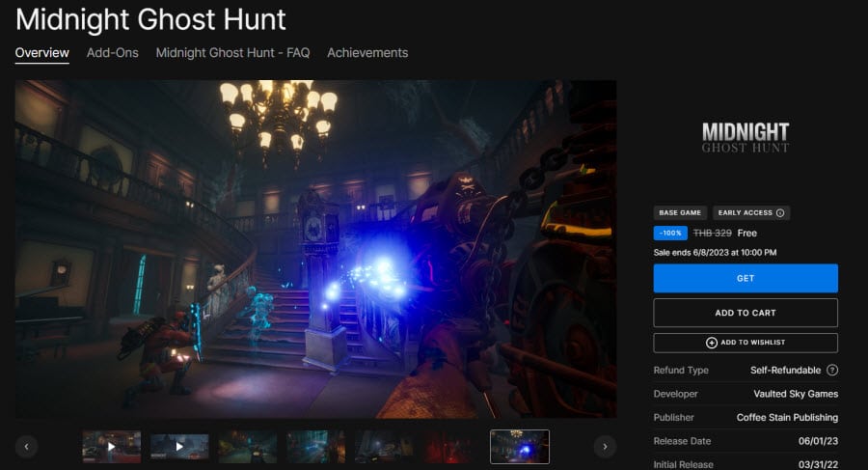868x470 pixels.
Task: Open the Overview tab
Action: (x=42, y=53)
